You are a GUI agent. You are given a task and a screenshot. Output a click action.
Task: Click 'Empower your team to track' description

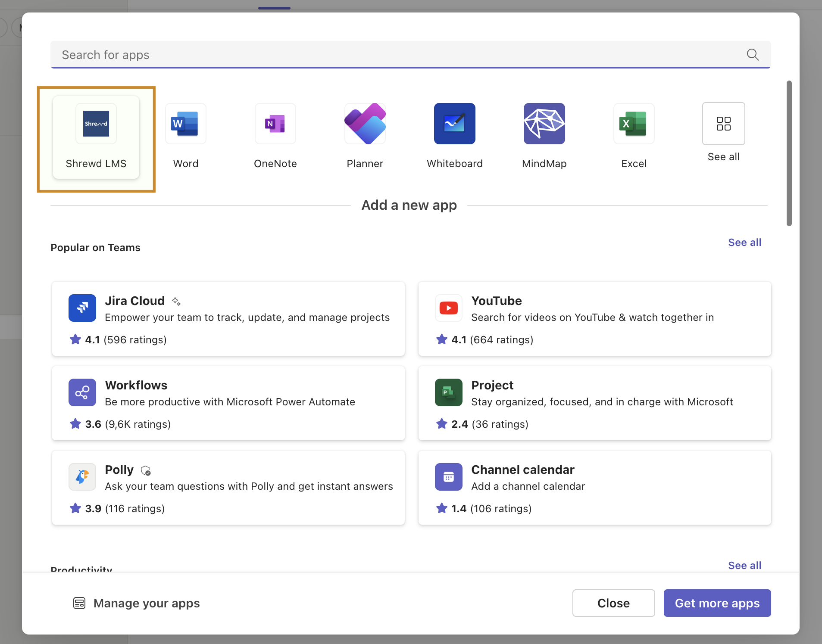point(247,317)
